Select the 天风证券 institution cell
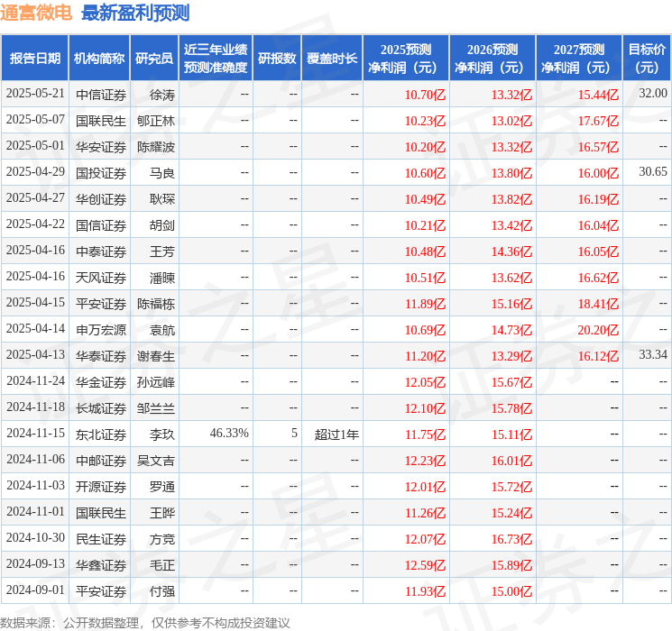Viewport: 672px width, 631px height. (x=101, y=278)
